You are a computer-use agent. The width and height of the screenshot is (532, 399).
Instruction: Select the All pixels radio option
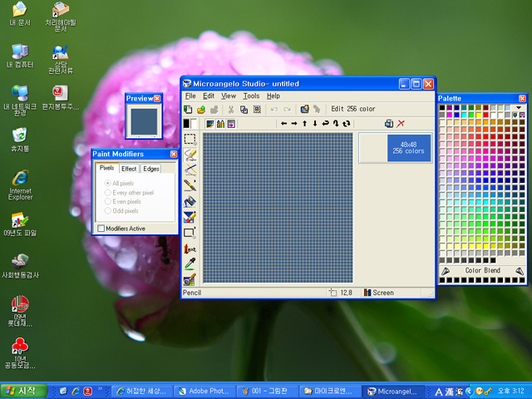tap(119, 183)
